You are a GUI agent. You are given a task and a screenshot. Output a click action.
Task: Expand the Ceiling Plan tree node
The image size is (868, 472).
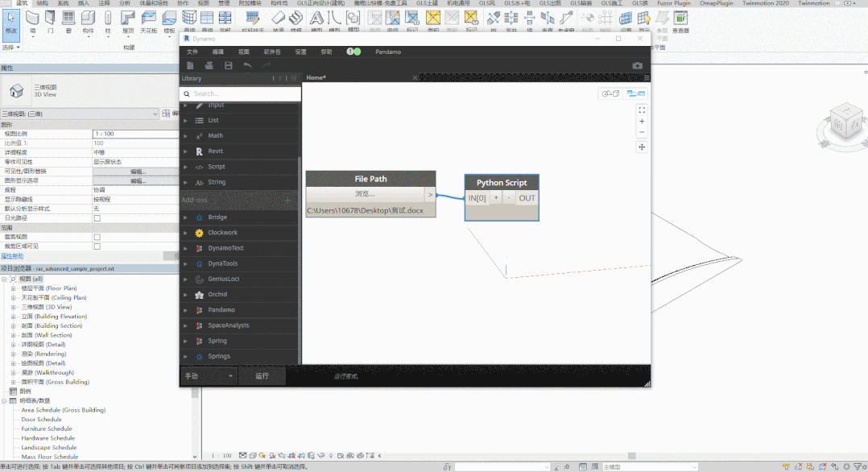(13, 298)
